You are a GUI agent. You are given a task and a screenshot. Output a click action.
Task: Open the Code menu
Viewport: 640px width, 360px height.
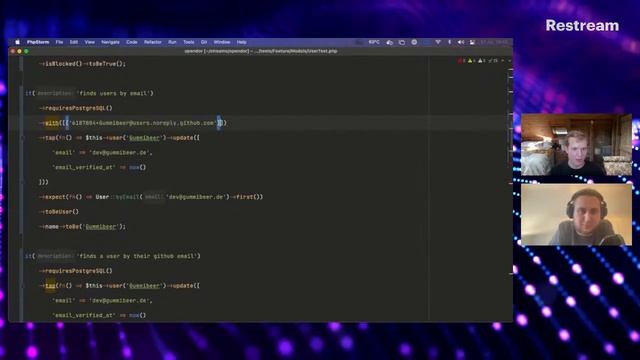[132, 42]
